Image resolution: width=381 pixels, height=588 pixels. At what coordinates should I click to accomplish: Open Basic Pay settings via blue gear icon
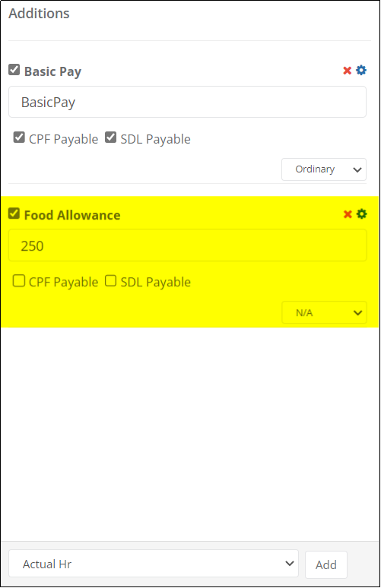pyautogui.click(x=361, y=70)
